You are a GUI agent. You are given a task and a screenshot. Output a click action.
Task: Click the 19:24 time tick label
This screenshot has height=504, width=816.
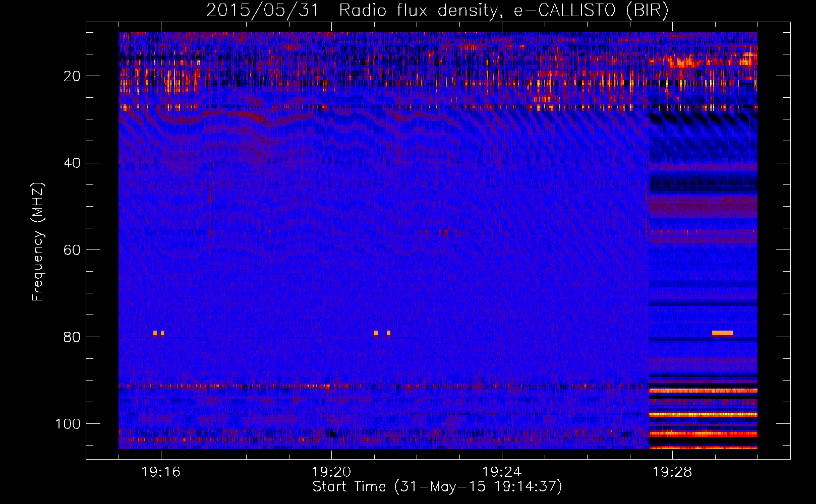click(502, 472)
